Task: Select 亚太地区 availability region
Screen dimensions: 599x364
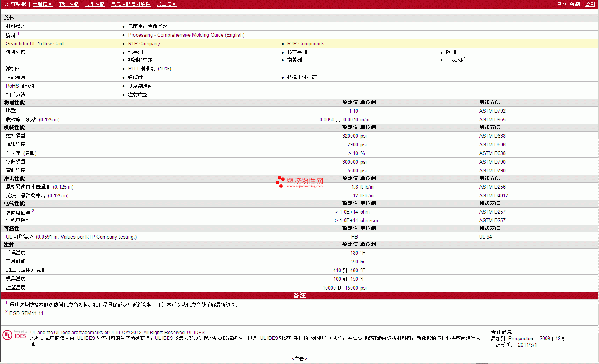Action: 456,60
